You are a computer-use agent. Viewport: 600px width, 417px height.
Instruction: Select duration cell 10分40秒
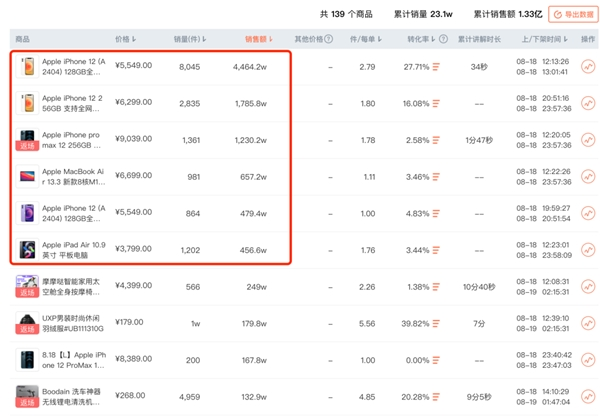[479, 287]
